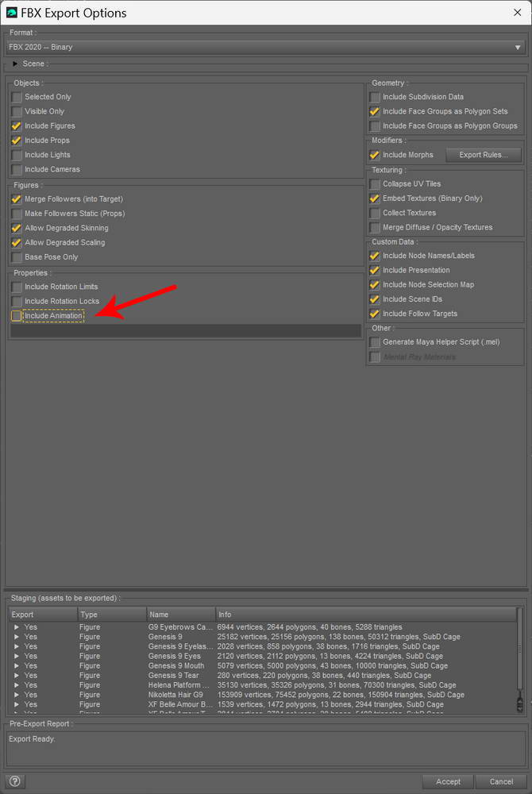532x794 pixels.
Task: Uncheck Include Props
Action: click(17, 141)
